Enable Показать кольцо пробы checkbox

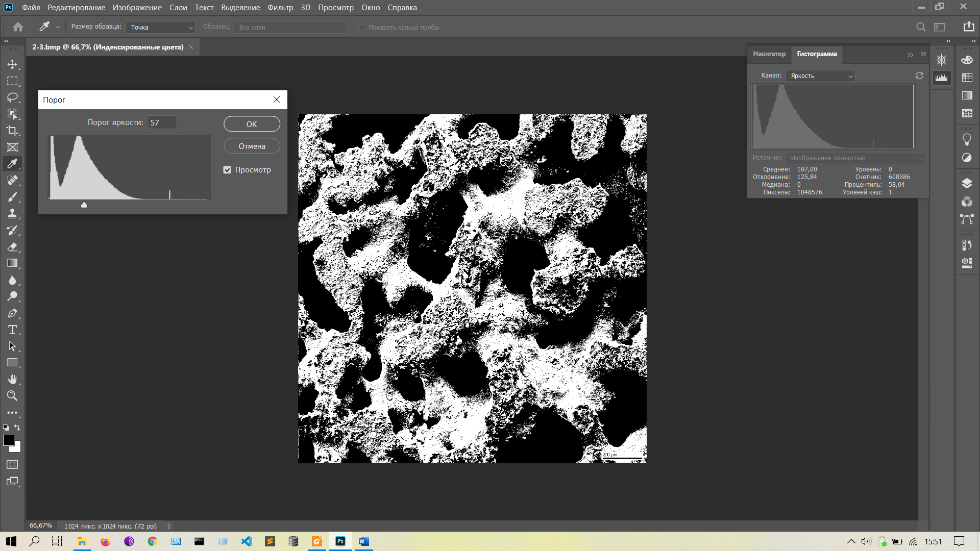coord(362,28)
